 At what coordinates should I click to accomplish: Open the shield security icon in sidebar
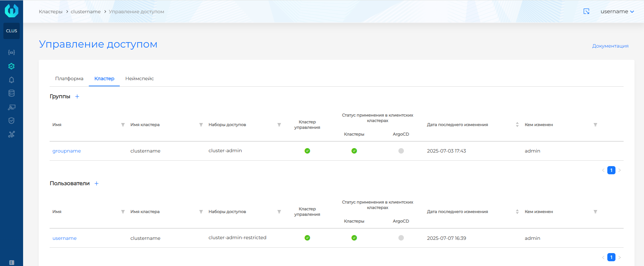point(12,121)
